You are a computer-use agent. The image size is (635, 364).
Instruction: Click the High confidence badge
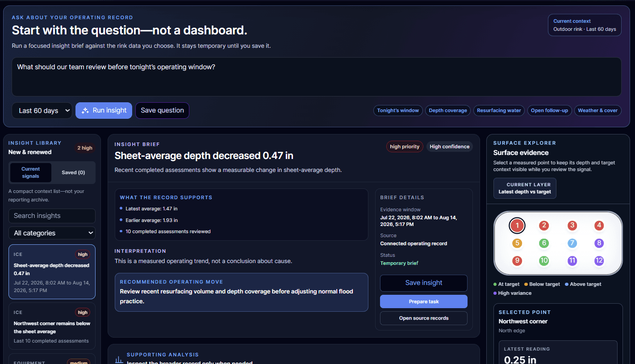click(450, 146)
